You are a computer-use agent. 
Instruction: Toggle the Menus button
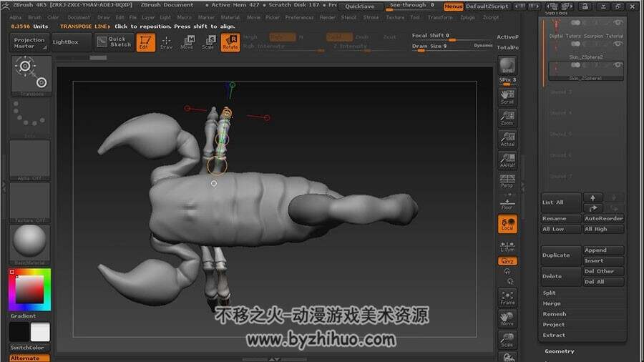pyautogui.click(x=454, y=6)
